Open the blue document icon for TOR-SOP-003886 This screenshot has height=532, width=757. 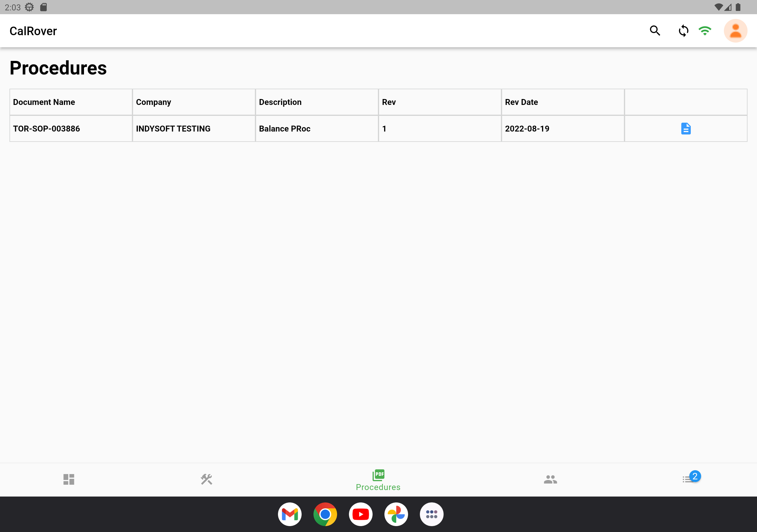tap(686, 129)
